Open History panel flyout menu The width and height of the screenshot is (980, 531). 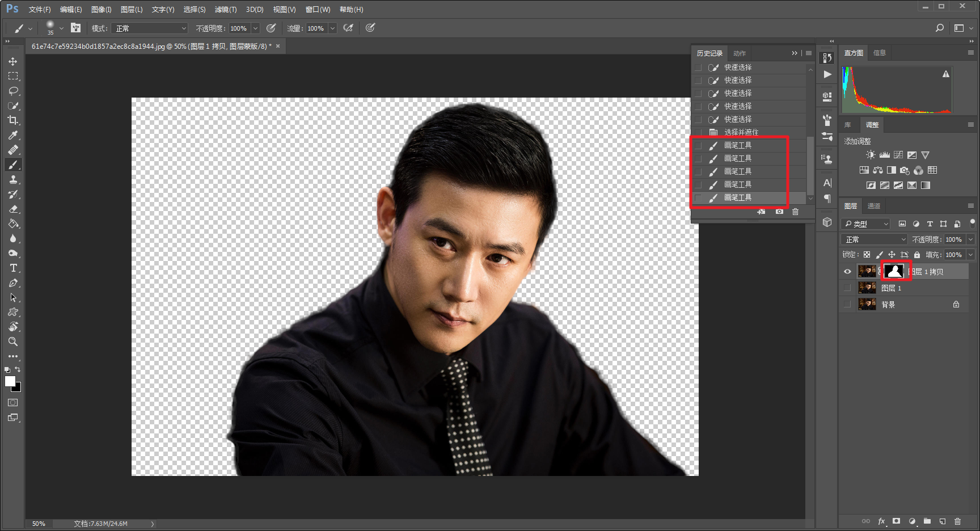click(x=809, y=53)
